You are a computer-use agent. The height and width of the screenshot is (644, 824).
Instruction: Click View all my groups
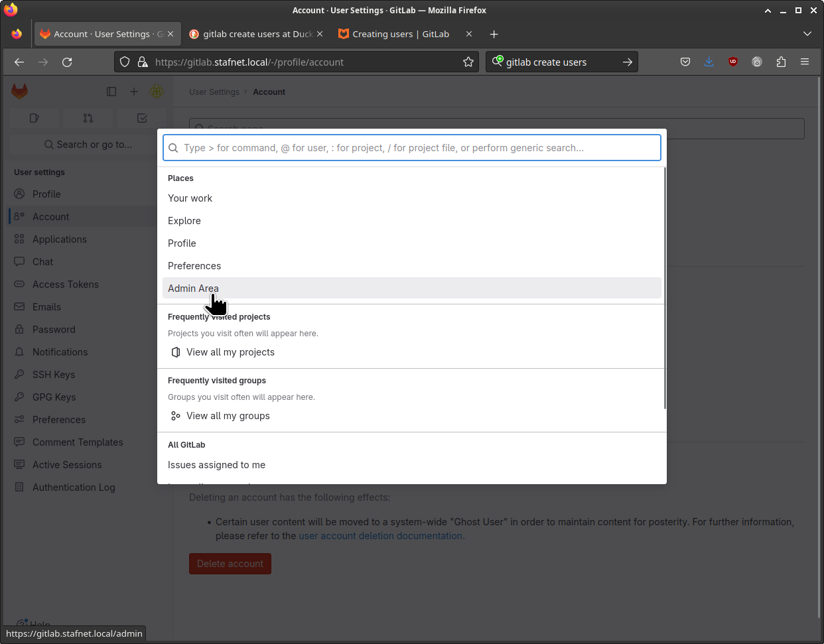228,416
